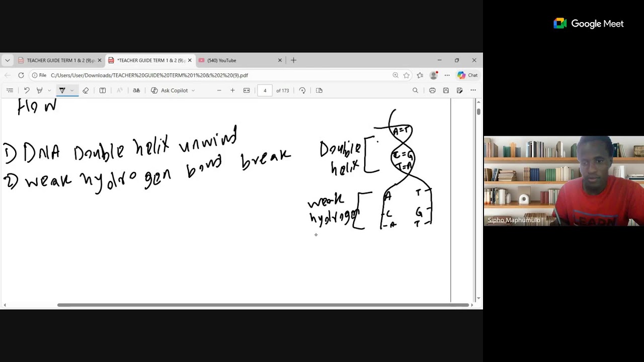Click the Save as icon
The width and height of the screenshot is (644, 362).
[459, 90]
